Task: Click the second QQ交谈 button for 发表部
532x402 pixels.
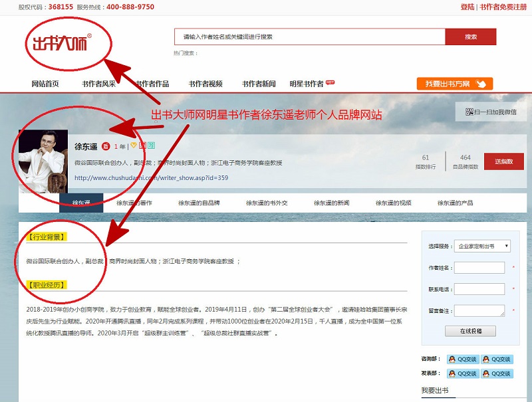Action: coord(497,373)
